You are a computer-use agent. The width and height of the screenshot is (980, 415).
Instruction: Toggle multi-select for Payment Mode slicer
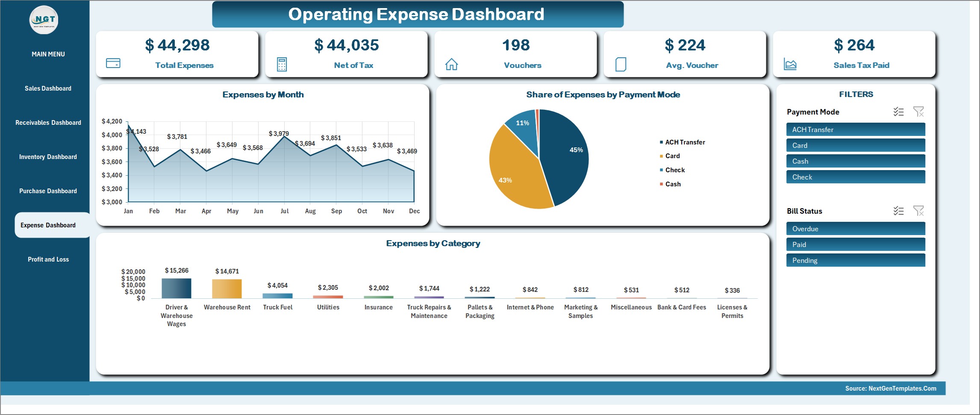pyautogui.click(x=898, y=112)
